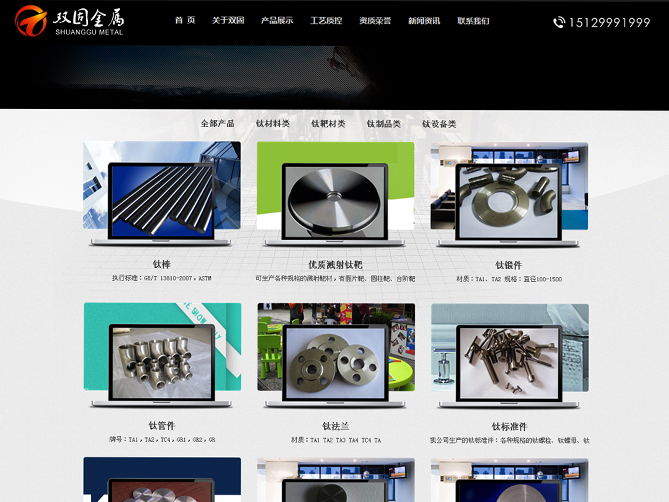Open the 资质荣誉 menu item
669x502 pixels.
pyautogui.click(x=375, y=21)
